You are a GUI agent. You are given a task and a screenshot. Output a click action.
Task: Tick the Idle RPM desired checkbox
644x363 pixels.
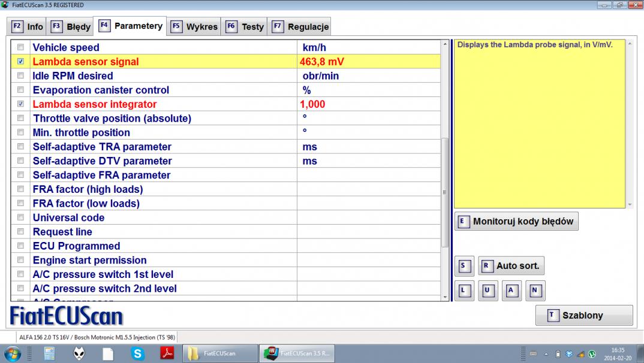pyautogui.click(x=21, y=76)
